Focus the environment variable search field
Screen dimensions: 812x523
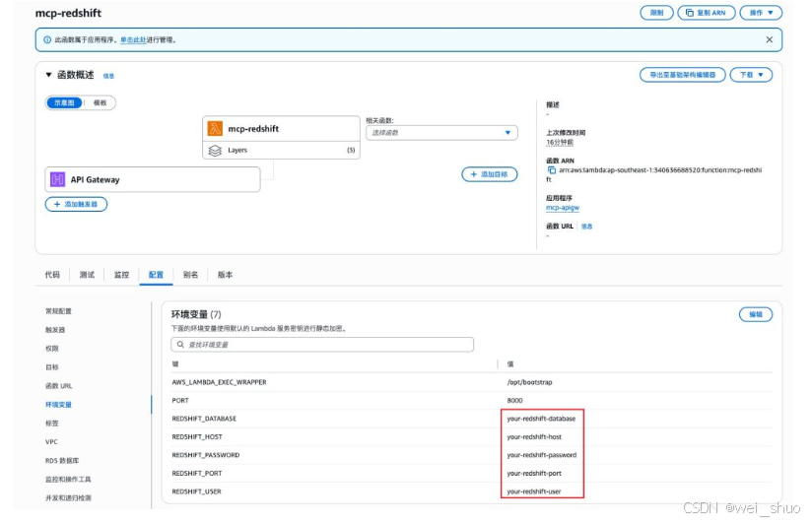click(x=322, y=345)
